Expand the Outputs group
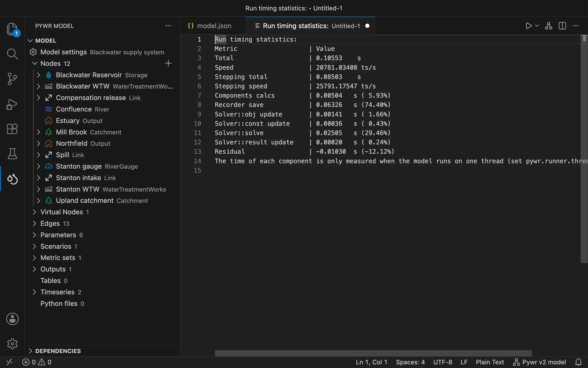The height and width of the screenshot is (368, 588). coord(34,269)
